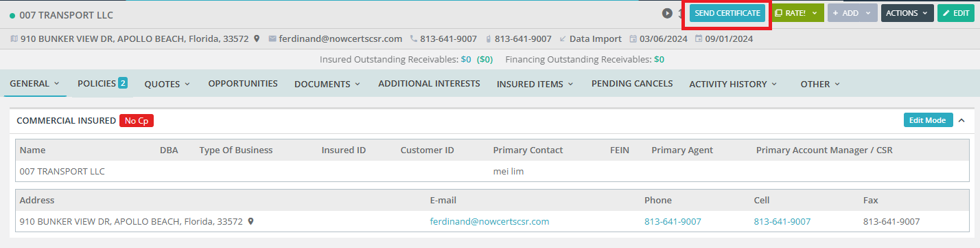The width and height of the screenshot is (980, 248).
Task: Click the calendar icon before 09/01/2024
Action: click(x=699, y=39)
